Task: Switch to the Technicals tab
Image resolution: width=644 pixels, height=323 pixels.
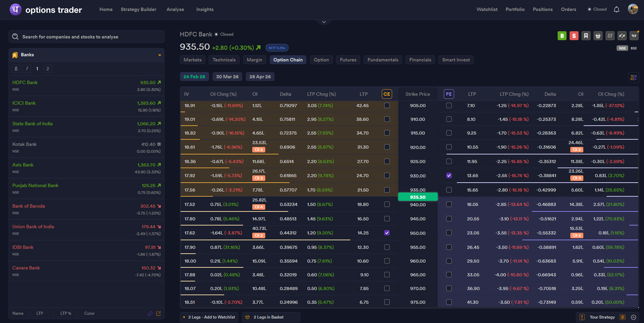Action: [x=224, y=60]
